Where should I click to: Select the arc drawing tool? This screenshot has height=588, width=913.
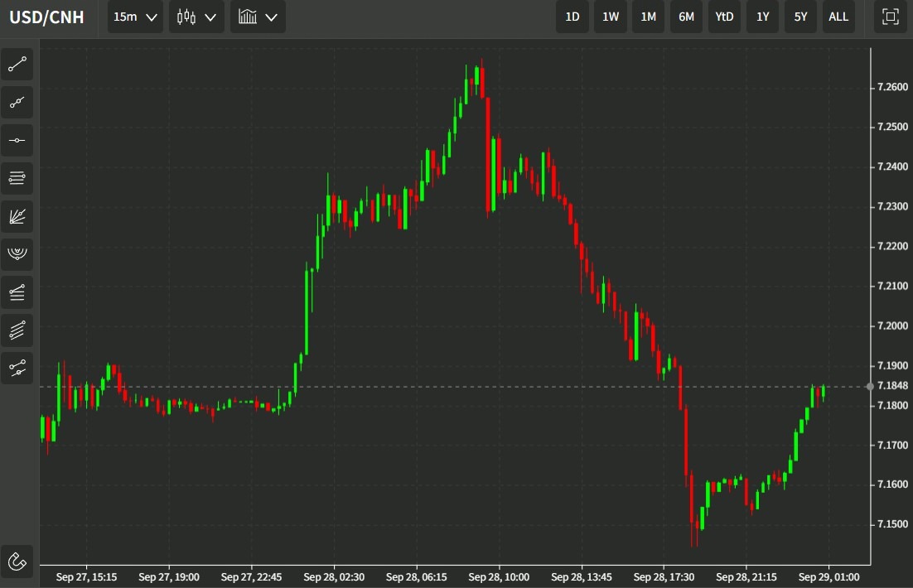pyautogui.click(x=17, y=254)
